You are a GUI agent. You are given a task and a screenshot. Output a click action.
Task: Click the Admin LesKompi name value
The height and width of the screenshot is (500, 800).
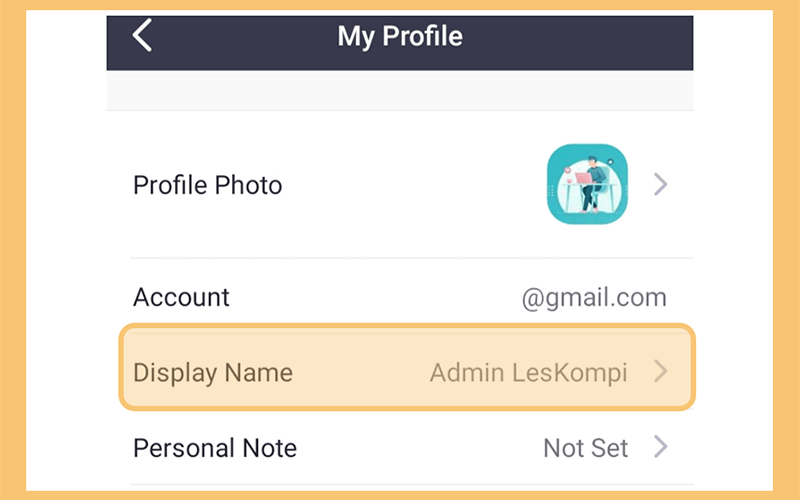pyautogui.click(x=529, y=373)
